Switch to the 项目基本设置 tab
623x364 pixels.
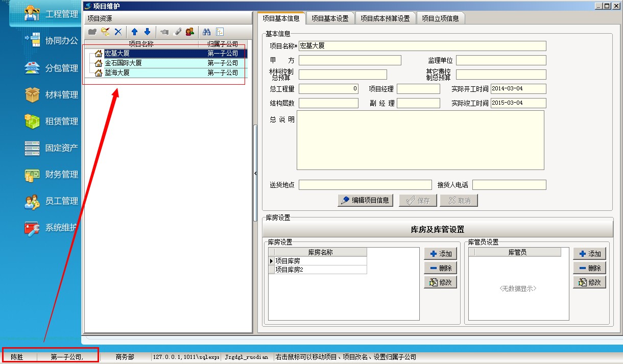pos(330,18)
